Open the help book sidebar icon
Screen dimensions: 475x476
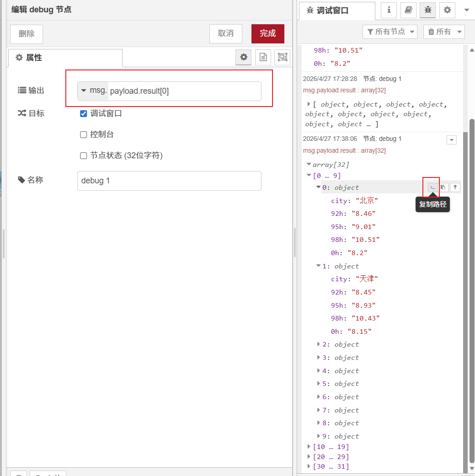408,10
